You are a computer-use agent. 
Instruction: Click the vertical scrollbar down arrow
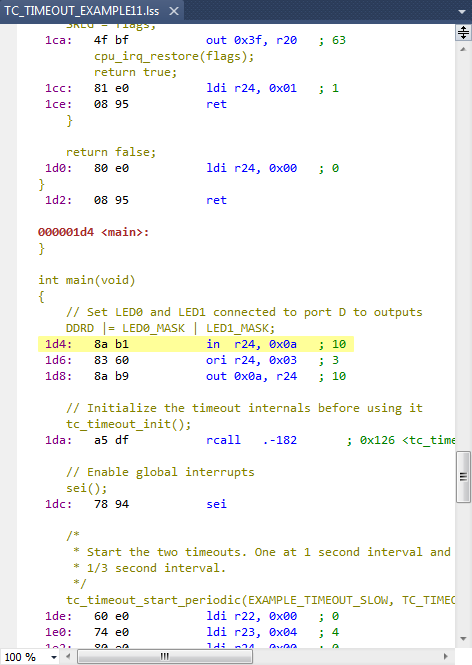463,639
